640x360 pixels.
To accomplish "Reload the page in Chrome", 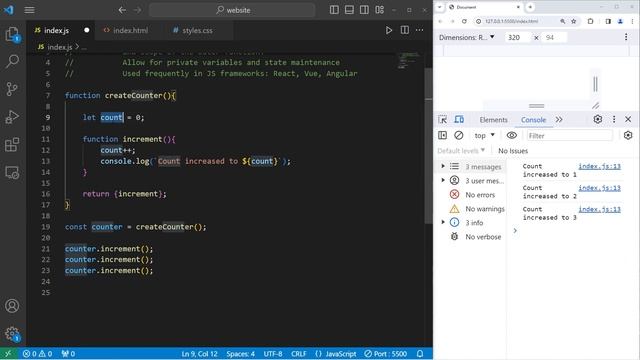I will (x=464, y=21).
